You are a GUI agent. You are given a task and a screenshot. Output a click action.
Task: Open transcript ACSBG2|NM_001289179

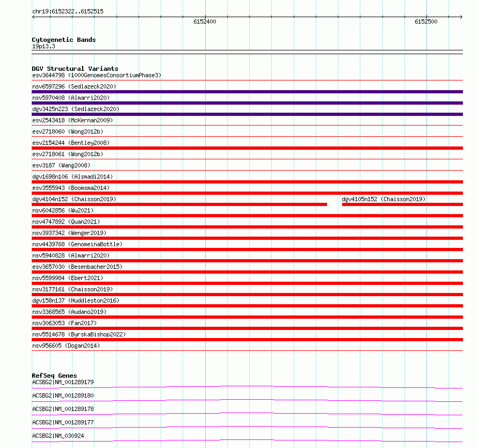coord(63,382)
